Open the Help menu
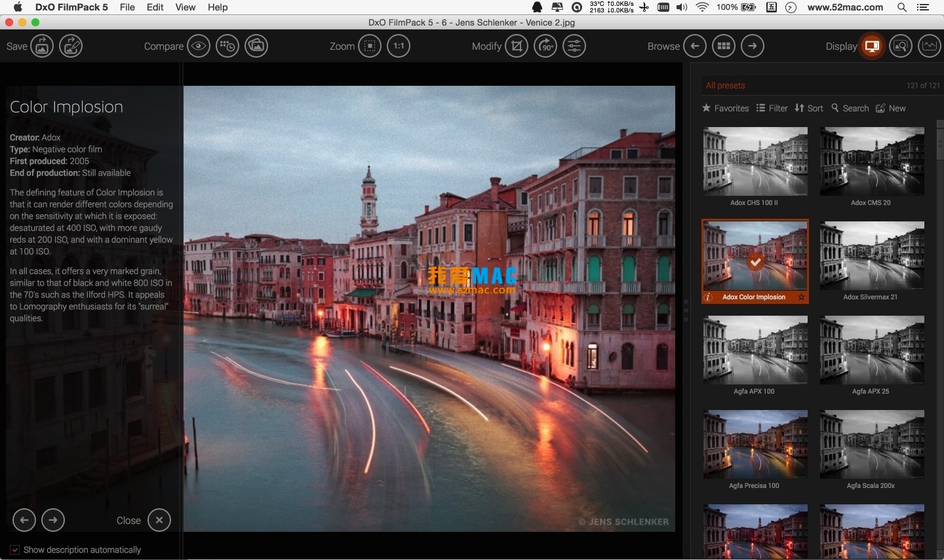 click(218, 7)
